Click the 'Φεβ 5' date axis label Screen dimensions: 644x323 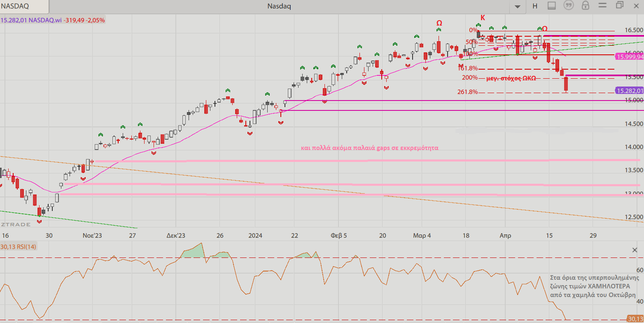point(339,236)
